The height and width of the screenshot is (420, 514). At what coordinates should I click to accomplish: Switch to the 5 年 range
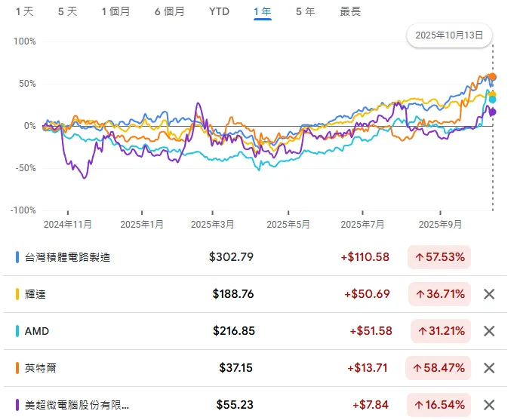tap(305, 11)
